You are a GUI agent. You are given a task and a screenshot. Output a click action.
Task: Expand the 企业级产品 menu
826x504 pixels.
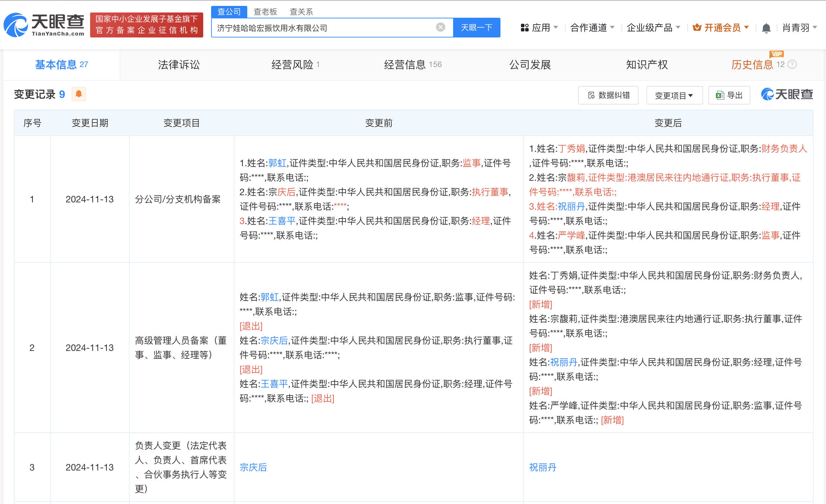(653, 28)
